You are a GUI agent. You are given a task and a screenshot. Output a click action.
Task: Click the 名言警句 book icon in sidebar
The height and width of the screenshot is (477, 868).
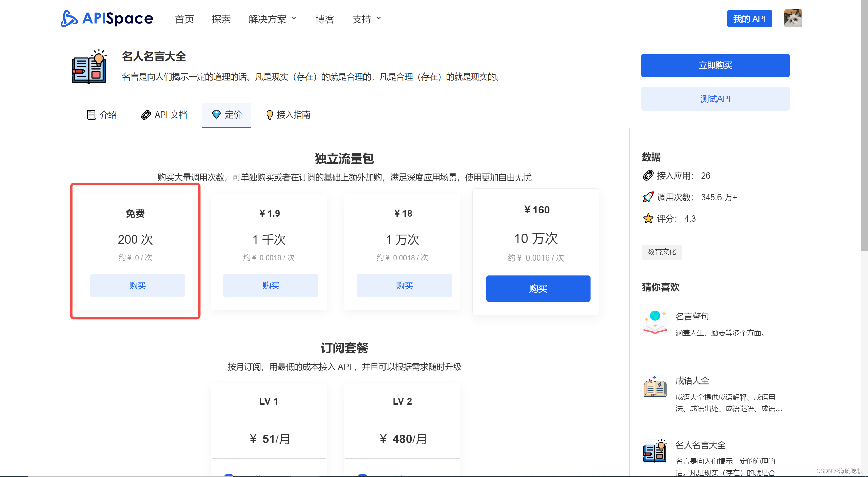tap(654, 323)
